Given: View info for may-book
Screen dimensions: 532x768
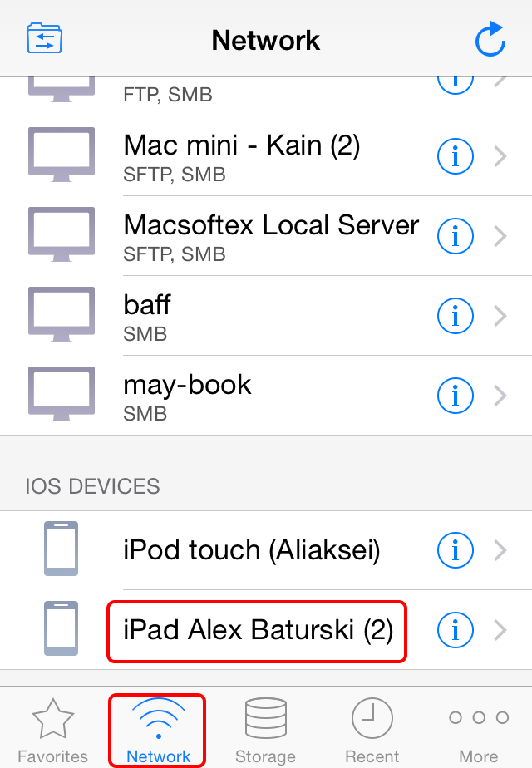Looking at the screenshot, I should pyautogui.click(x=455, y=396).
